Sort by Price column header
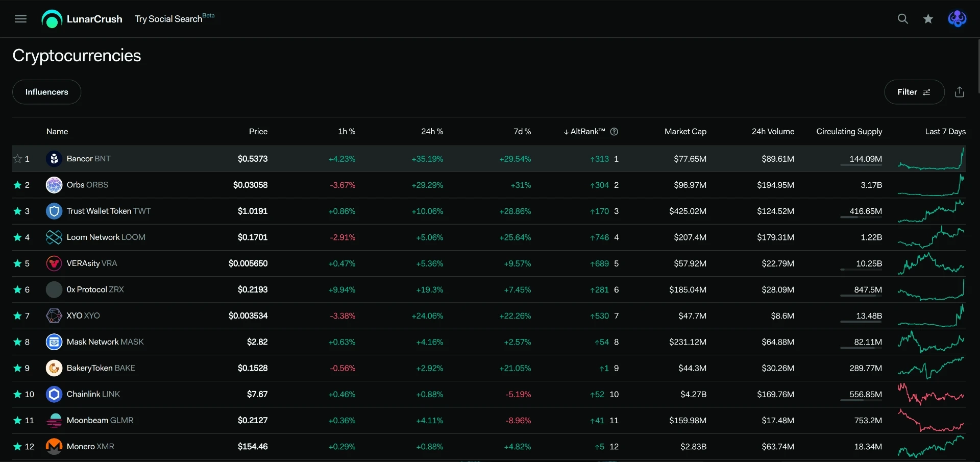Viewport: 980px width, 462px height. click(x=258, y=132)
